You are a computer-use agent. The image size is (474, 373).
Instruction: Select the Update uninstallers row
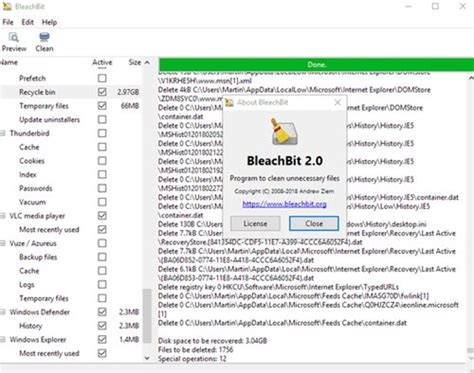tap(71, 119)
